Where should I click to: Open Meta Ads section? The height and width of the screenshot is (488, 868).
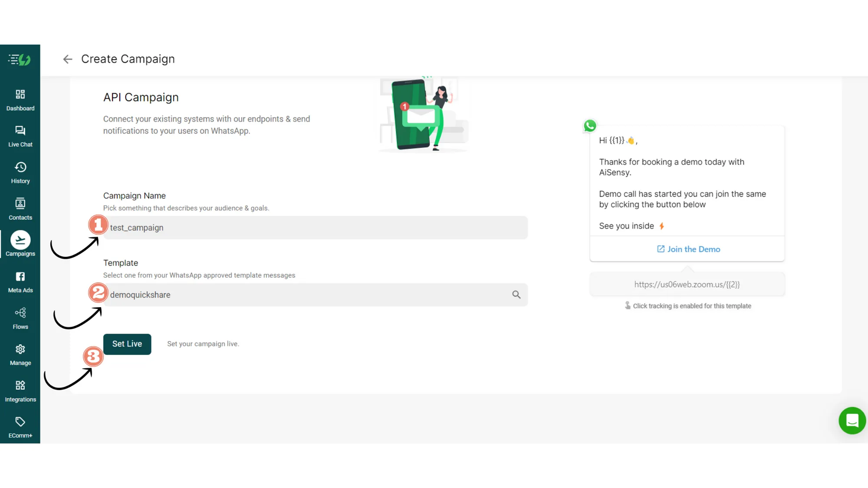click(x=20, y=282)
